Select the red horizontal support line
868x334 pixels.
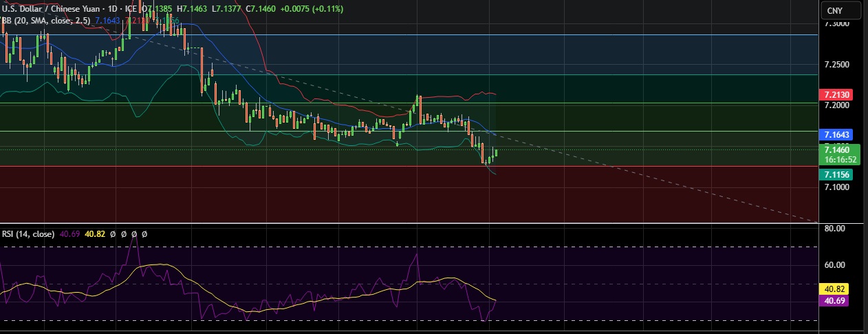[409, 166]
